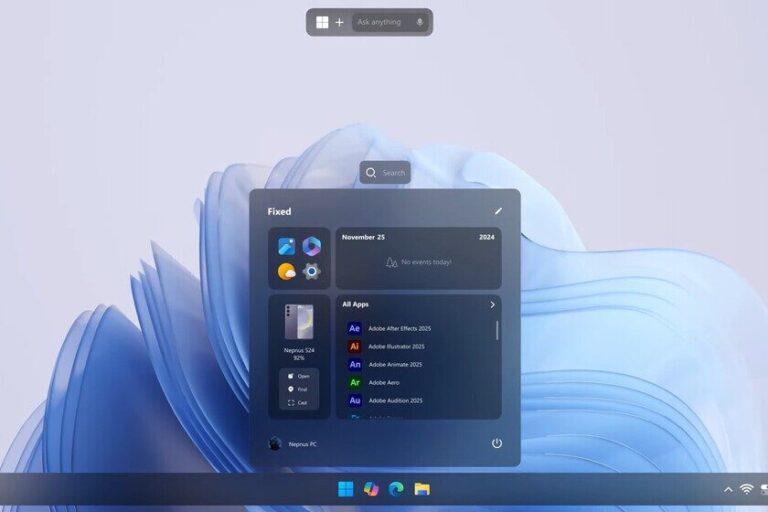768x512 pixels.
Task: Click the Search box above the Start menu
Action: pos(385,172)
